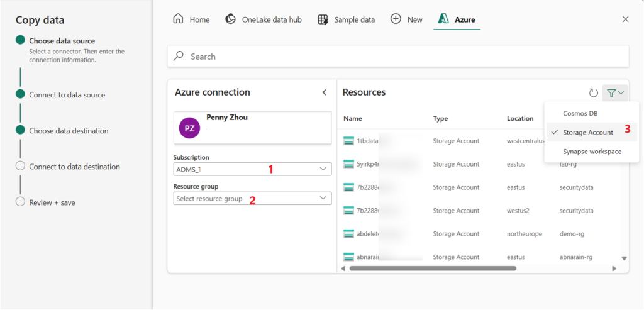644x310 pixels.
Task: Open the Sample data tab
Action: [x=347, y=19]
